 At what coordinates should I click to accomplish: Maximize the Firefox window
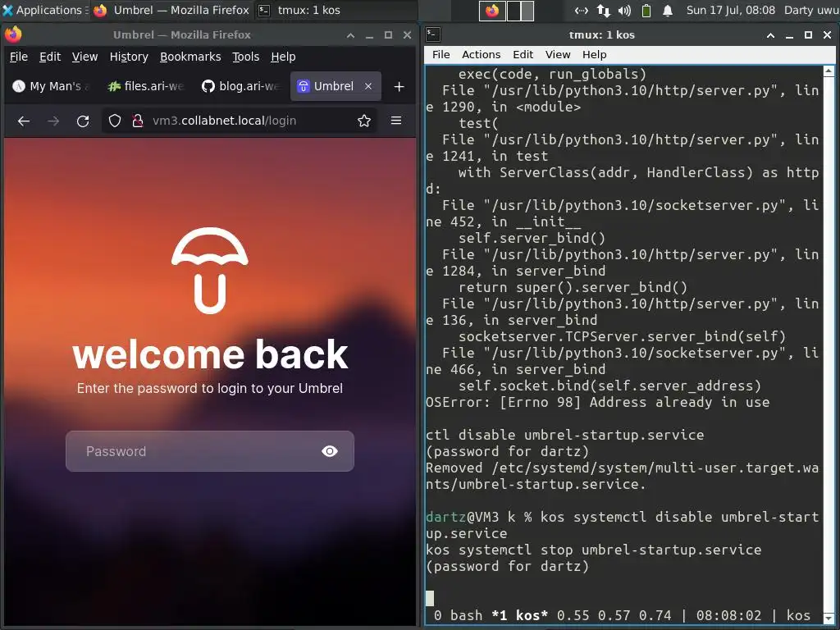click(x=388, y=35)
